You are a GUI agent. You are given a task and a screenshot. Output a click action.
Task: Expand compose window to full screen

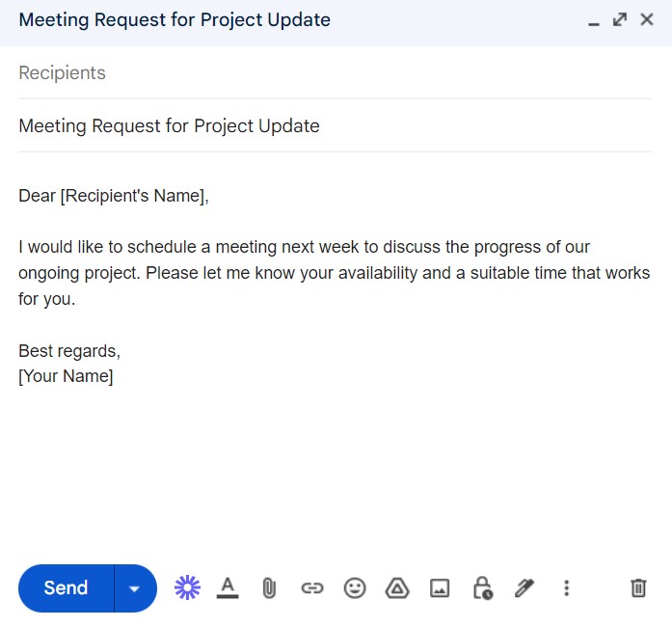click(620, 19)
